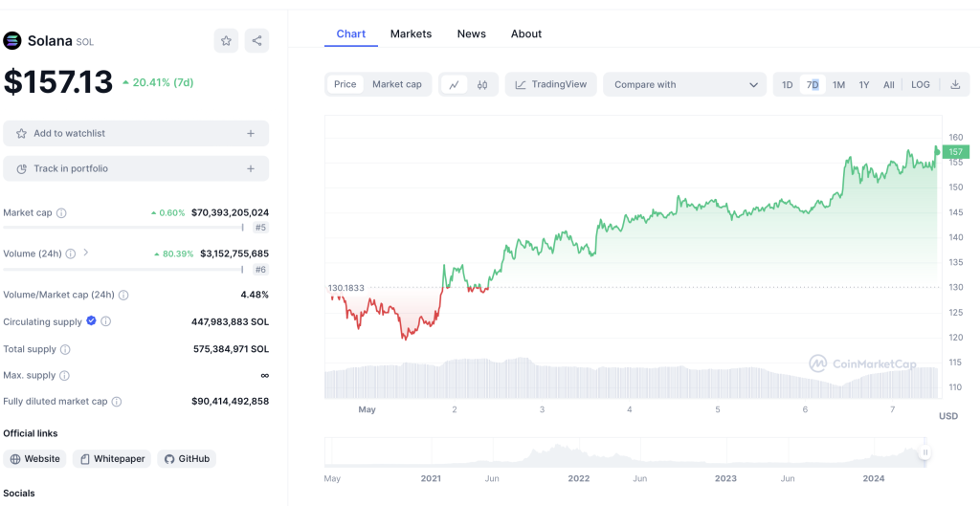Viewport: 980px width, 506px height.
Task: Open TradingView chart
Action: click(x=550, y=84)
